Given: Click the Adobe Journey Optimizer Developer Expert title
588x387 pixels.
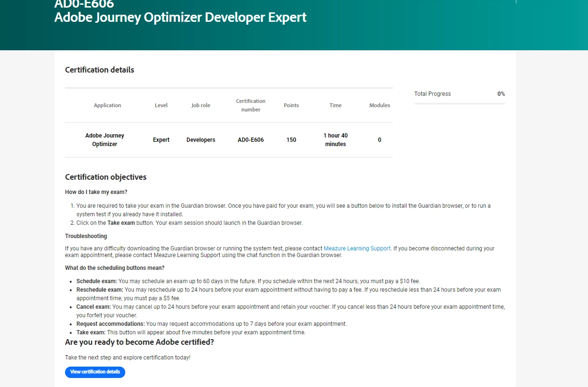Looking at the screenshot, I should 180,18.
